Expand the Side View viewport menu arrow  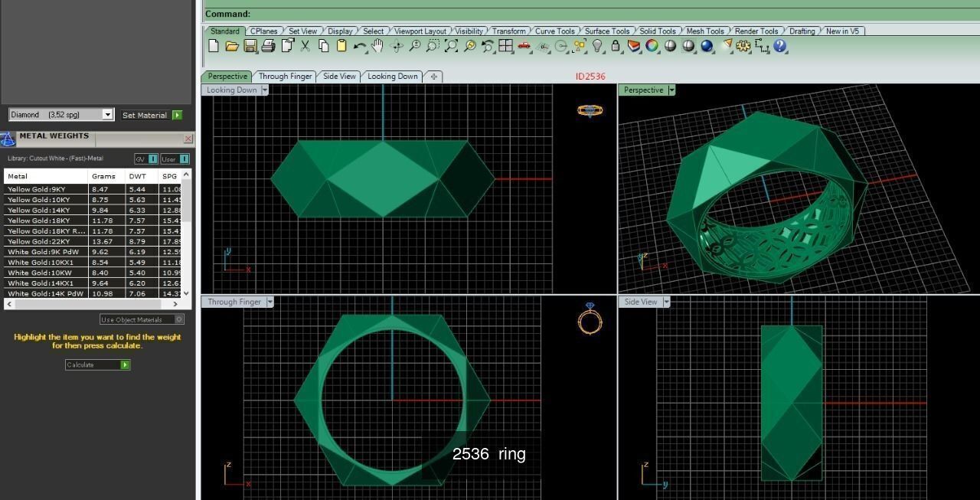666,302
